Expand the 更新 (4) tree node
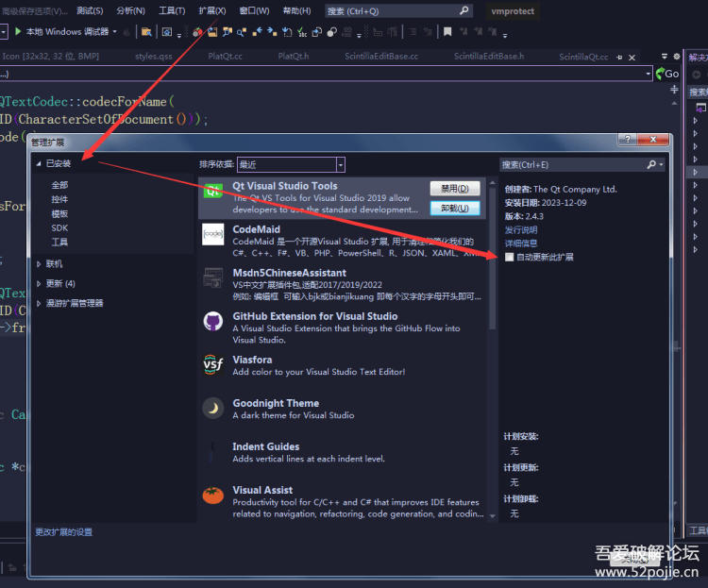 [39, 283]
